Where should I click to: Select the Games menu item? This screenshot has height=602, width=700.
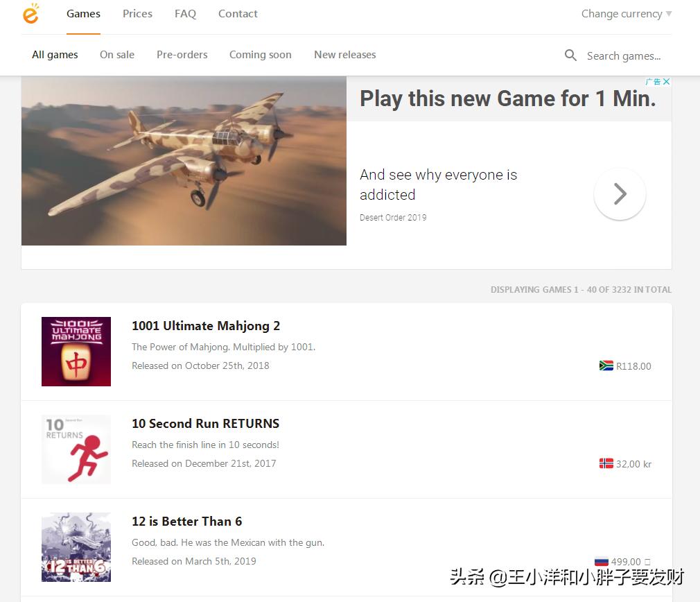83,13
